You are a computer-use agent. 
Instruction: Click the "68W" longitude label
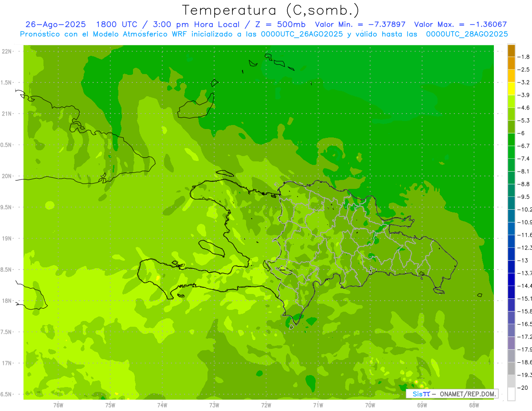(x=474, y=405)
